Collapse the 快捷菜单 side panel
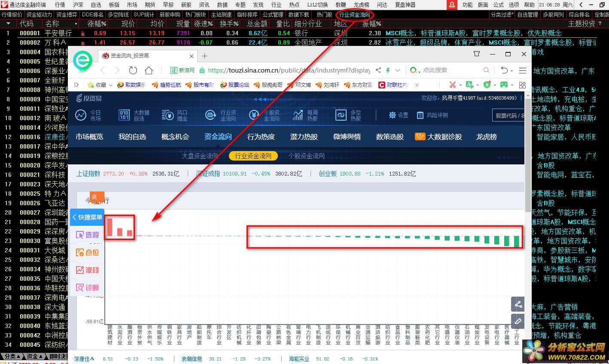The image size is (609, 364). 88,217
